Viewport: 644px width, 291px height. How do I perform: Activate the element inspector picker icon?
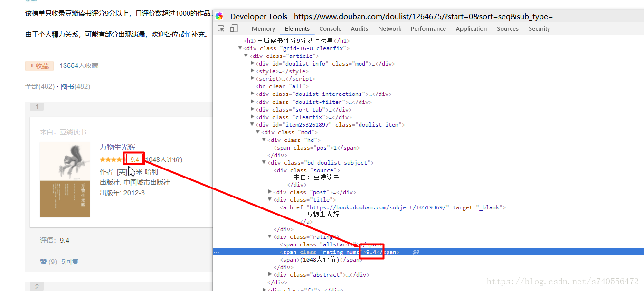click(x=221, y=28)
